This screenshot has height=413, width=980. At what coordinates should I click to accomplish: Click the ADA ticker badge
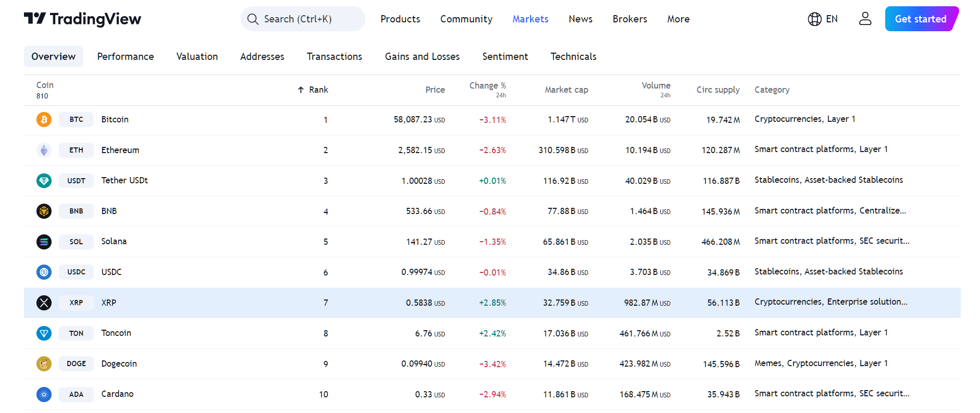(76, 394)
